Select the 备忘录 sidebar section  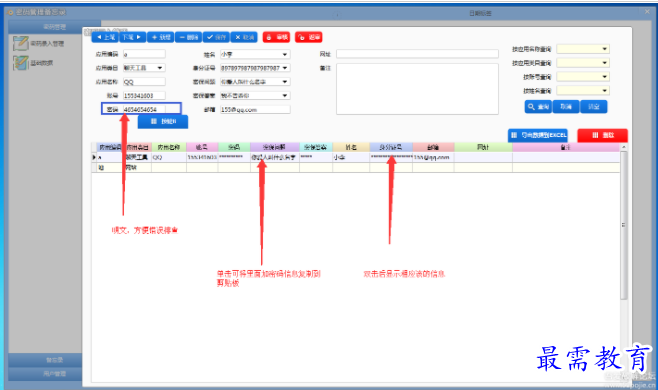(x=45, y=360)
